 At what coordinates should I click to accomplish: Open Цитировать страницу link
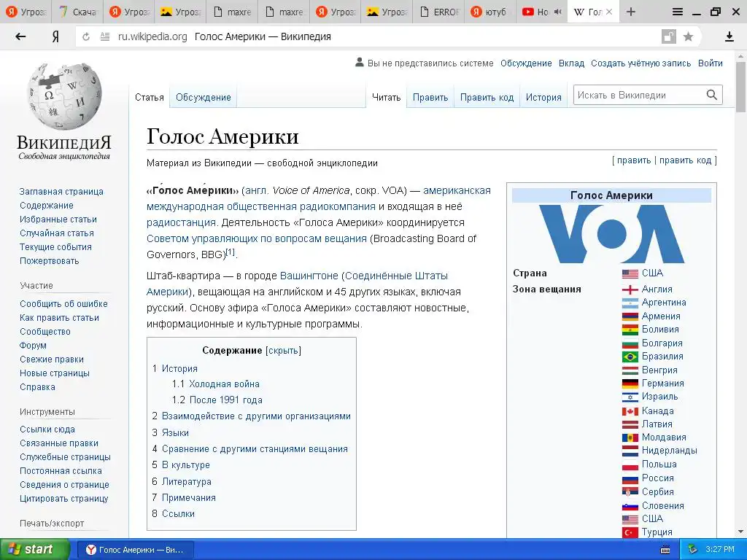(x=64, y=499)
